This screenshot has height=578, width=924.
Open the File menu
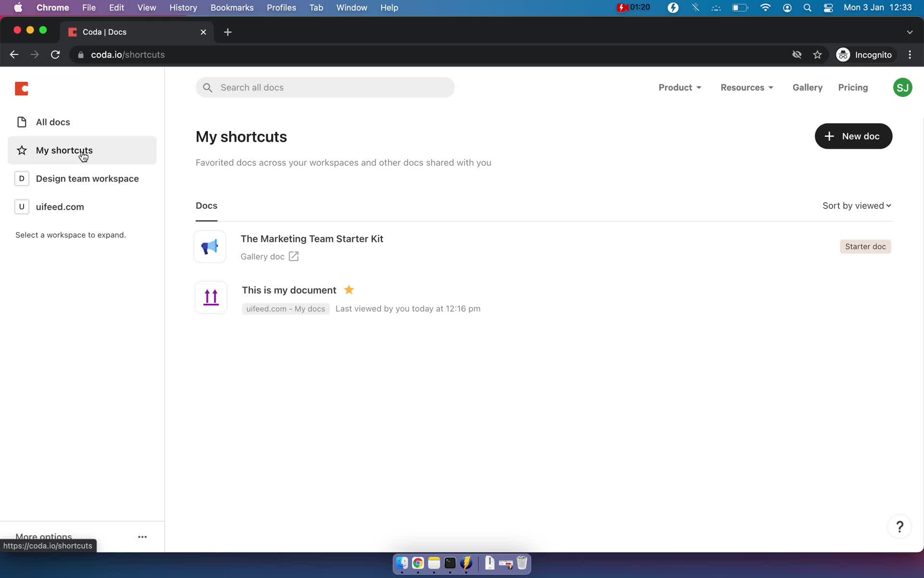tap(89, 8)
